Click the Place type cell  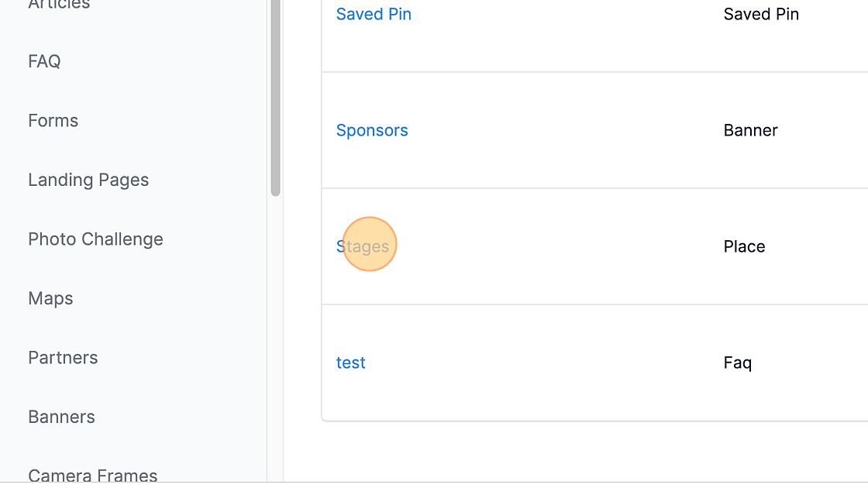[744, 246]
